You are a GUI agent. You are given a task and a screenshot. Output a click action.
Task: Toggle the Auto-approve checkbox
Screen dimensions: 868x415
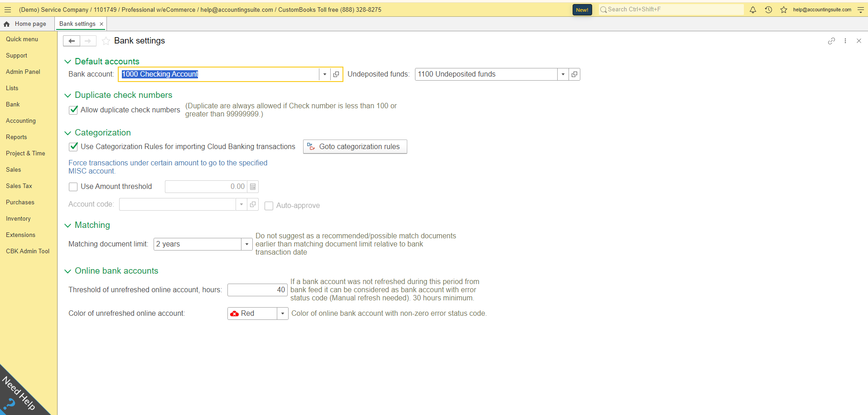pyautogui.click(x=269, y=206)
